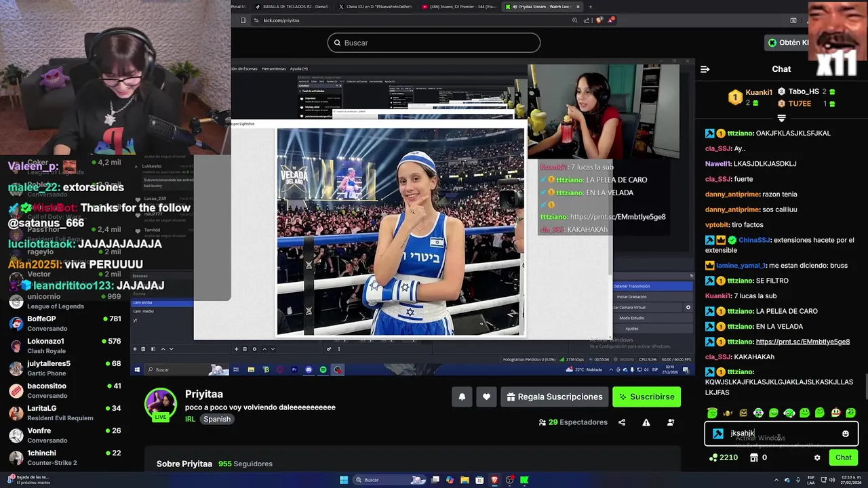Switch to Trueno, DJ Premier YouTube tab
Image resolution: width=868 pixels, height=488 pixels.
click(x=458, y=7)
